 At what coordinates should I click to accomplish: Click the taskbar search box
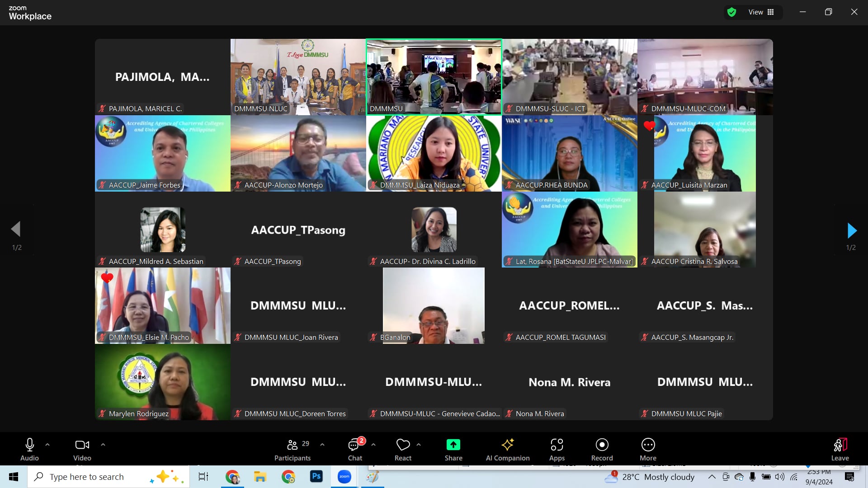click(x=108, y=477)
